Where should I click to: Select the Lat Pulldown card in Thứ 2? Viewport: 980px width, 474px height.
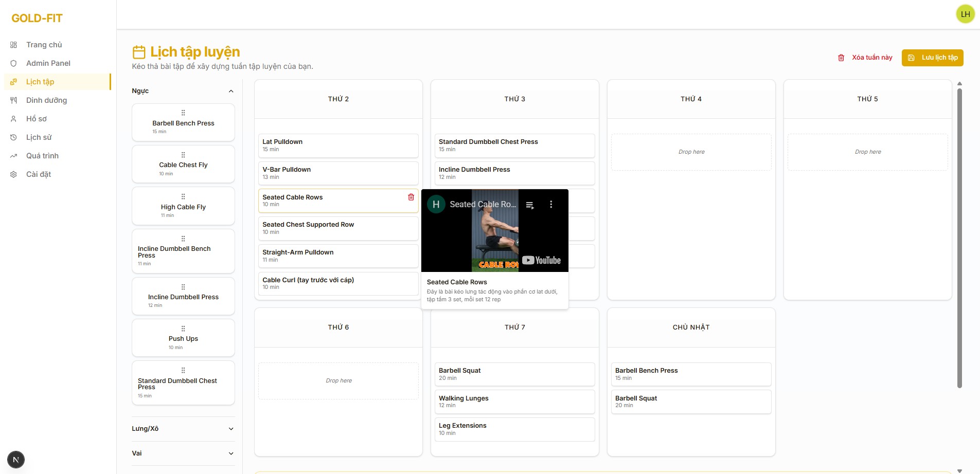338,145
